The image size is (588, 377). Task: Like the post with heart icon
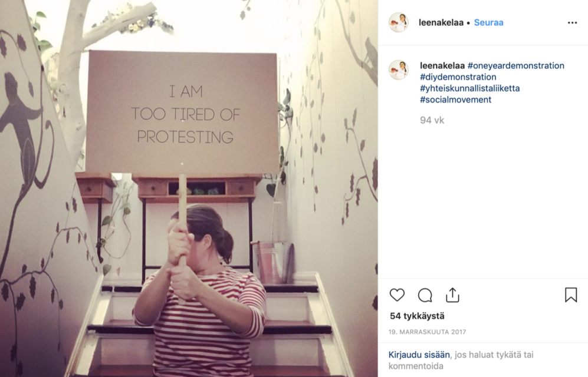tap(397, 295)
